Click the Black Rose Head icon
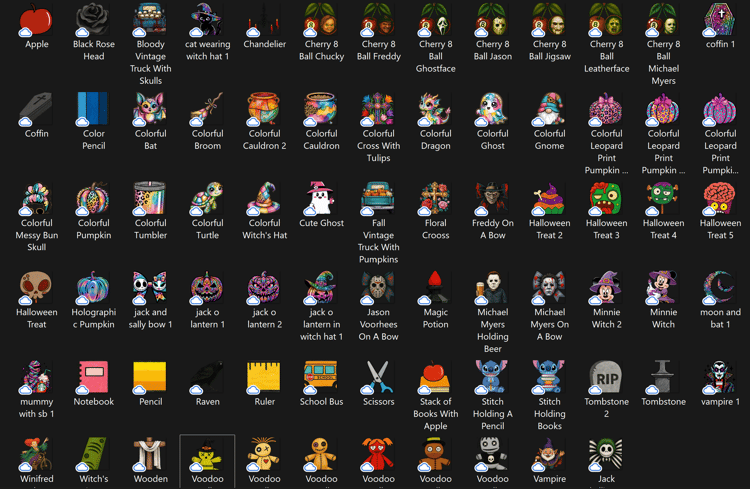The width and height of the screenshot is (750, 489). (93, 20)
